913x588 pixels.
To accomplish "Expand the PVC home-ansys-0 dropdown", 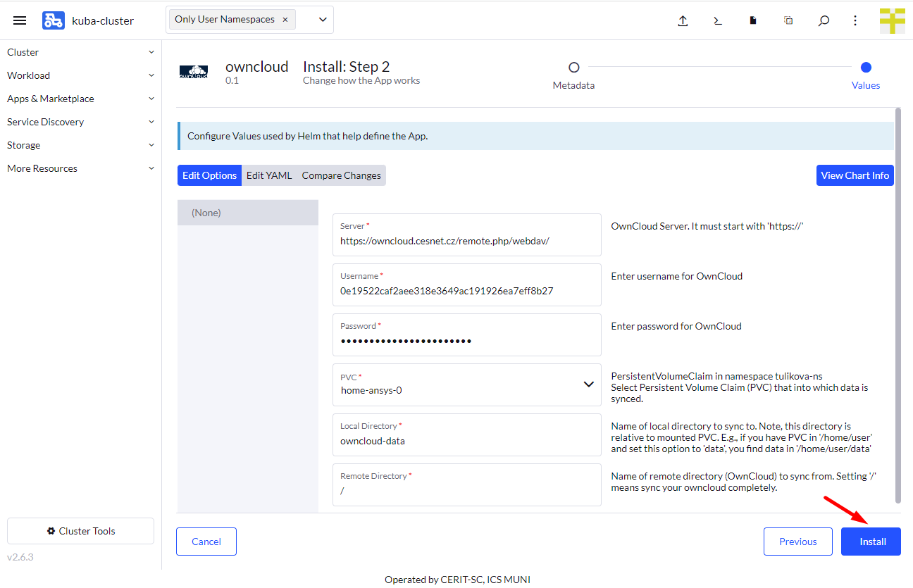I will click(x=588, y=384).
